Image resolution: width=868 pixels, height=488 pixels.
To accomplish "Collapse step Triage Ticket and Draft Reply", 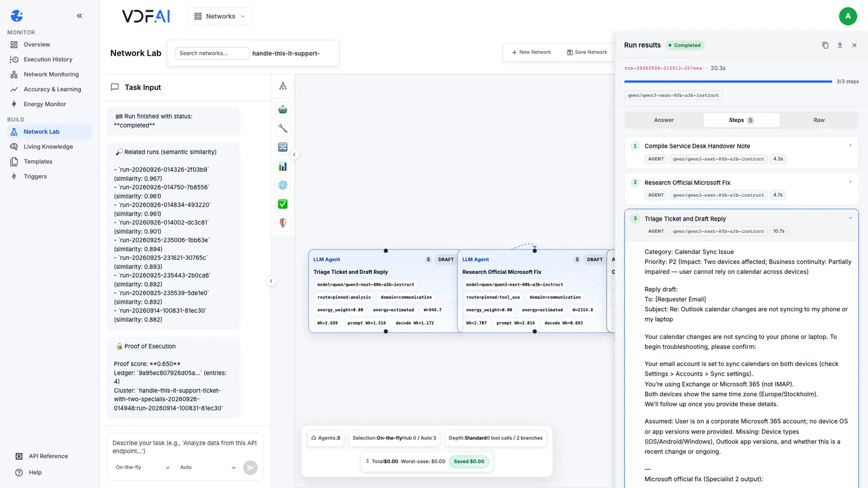I will tap(742, 225).
